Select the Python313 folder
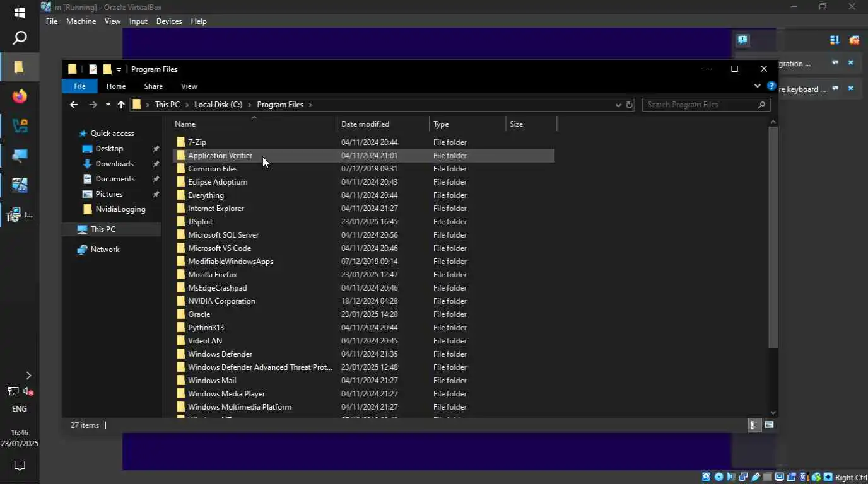The width and height of the screenshot is (868, 484). tap(363, 328)
